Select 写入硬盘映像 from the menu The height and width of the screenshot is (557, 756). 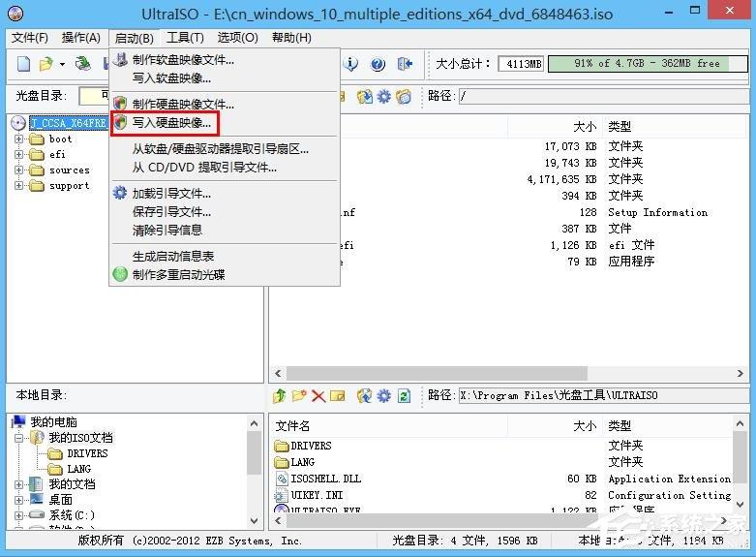click(171, 123)
